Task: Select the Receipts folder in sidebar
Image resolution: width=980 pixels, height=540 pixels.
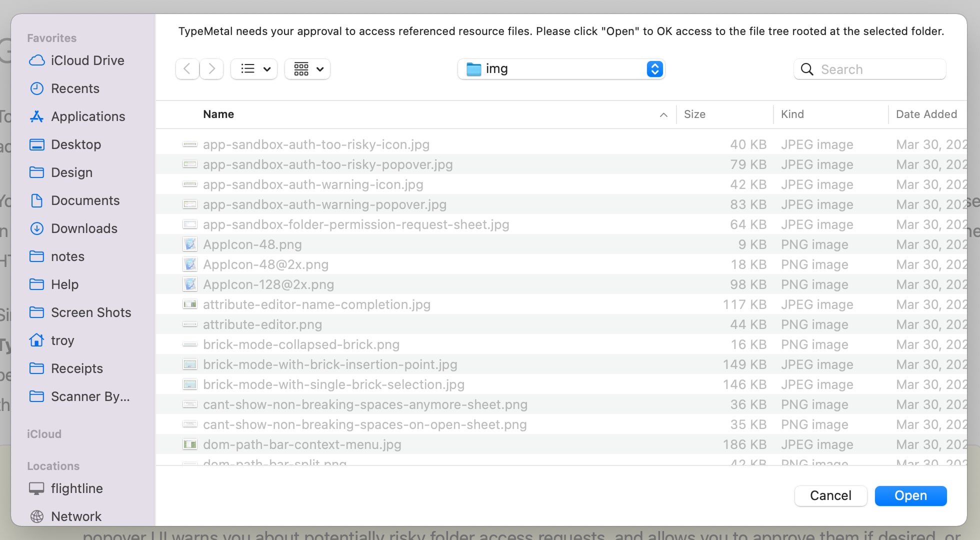Action: [66, 368]
